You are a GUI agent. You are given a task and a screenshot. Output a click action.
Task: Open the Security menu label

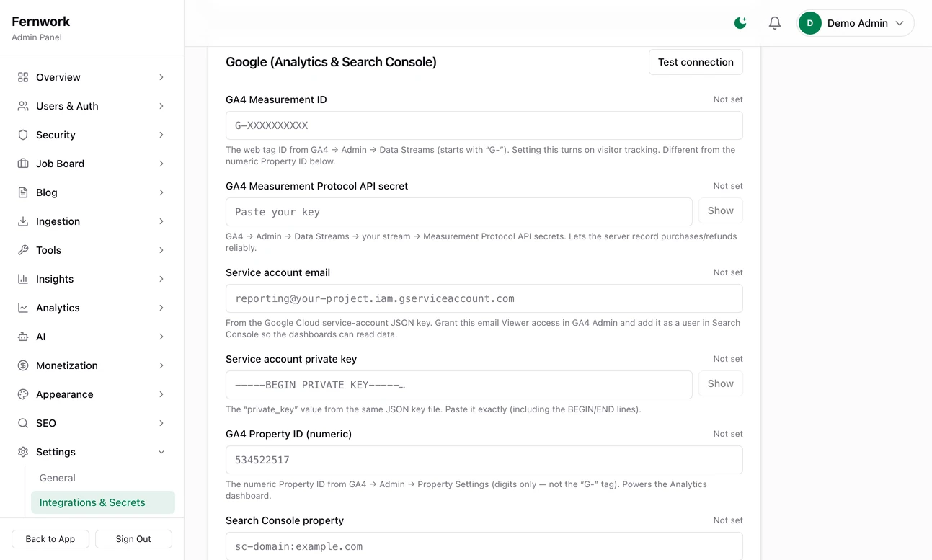56,135
